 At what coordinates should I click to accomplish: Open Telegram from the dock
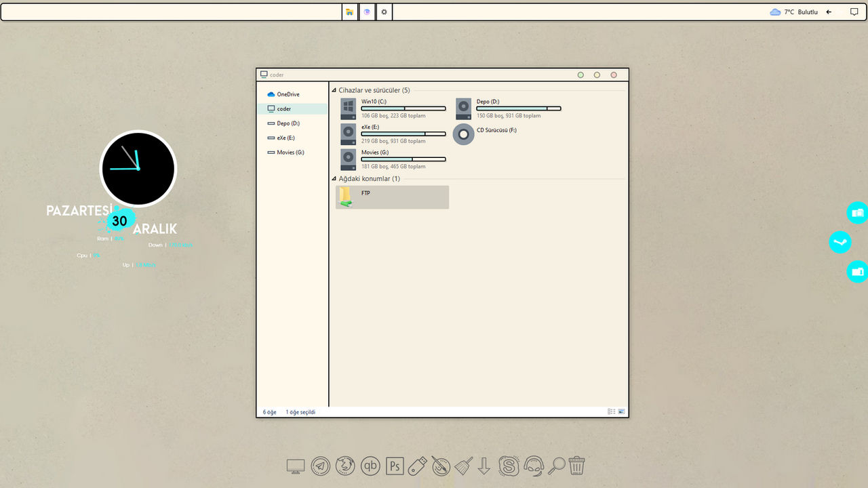[320, 466]
